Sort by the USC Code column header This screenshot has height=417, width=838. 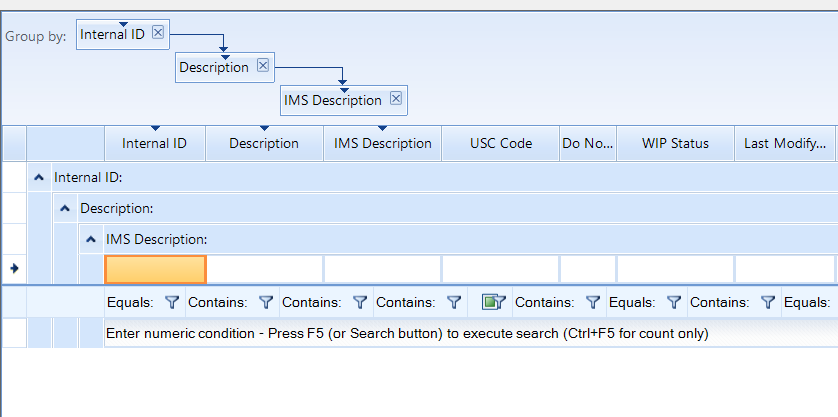click(501, 143)
